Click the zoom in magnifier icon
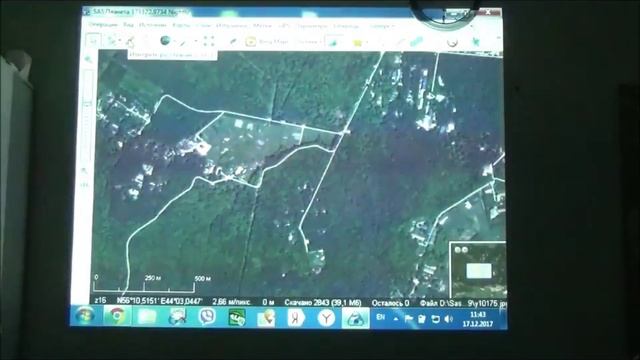 click(87, 60)
